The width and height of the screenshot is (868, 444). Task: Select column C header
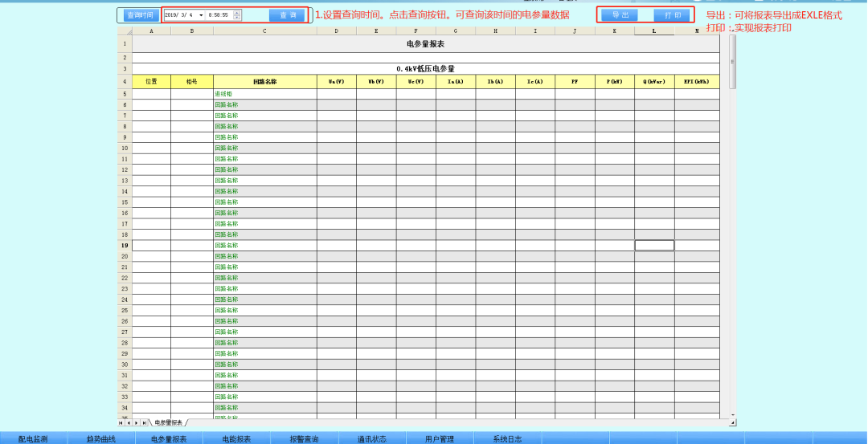tap(264, 31)
